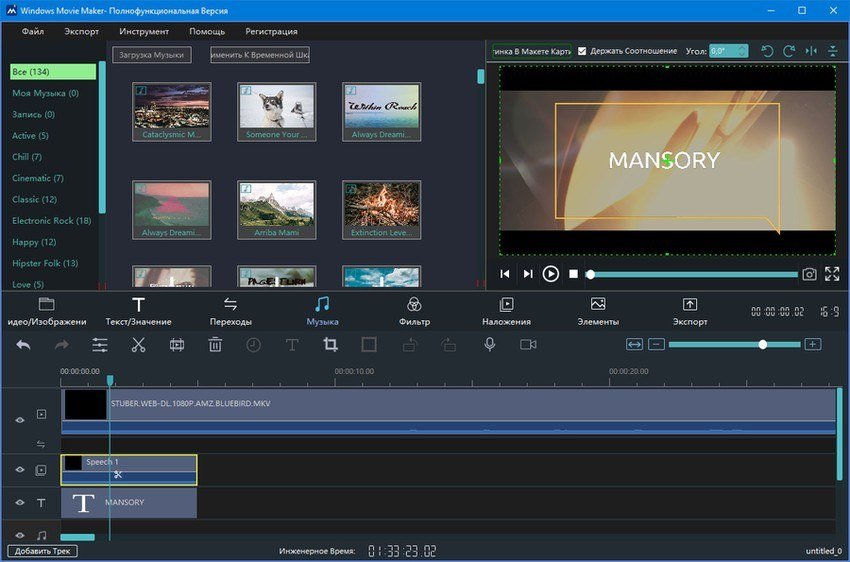Click the microphone voice-over icon

tap(490, 345)
